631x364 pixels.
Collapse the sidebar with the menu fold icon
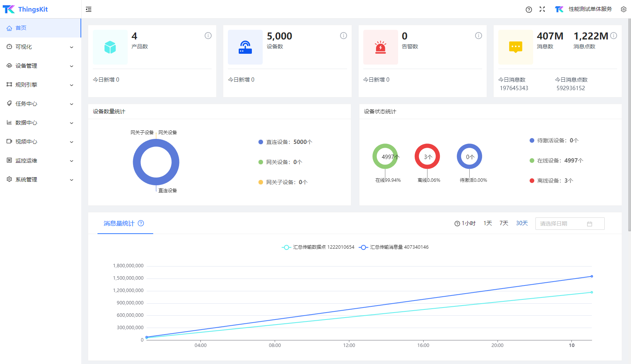tap(89, 9)
